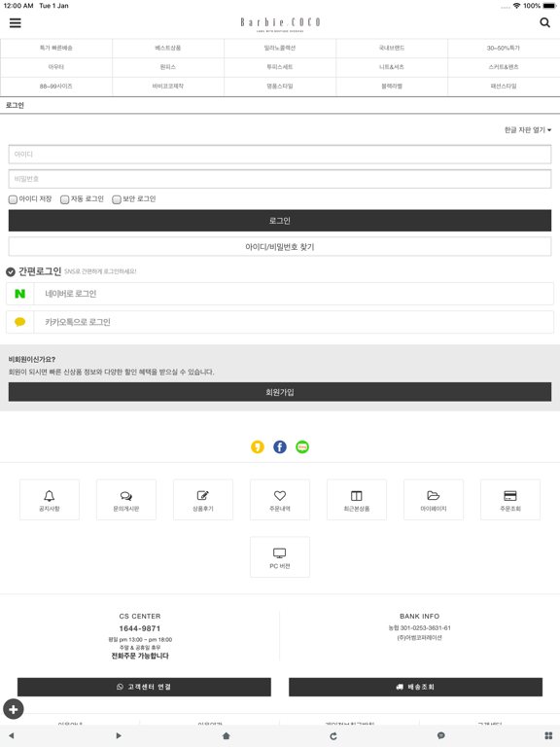Focus the 아이디 input field
The width and height of the screenshot is (560, 747).
tap(280, 155)
